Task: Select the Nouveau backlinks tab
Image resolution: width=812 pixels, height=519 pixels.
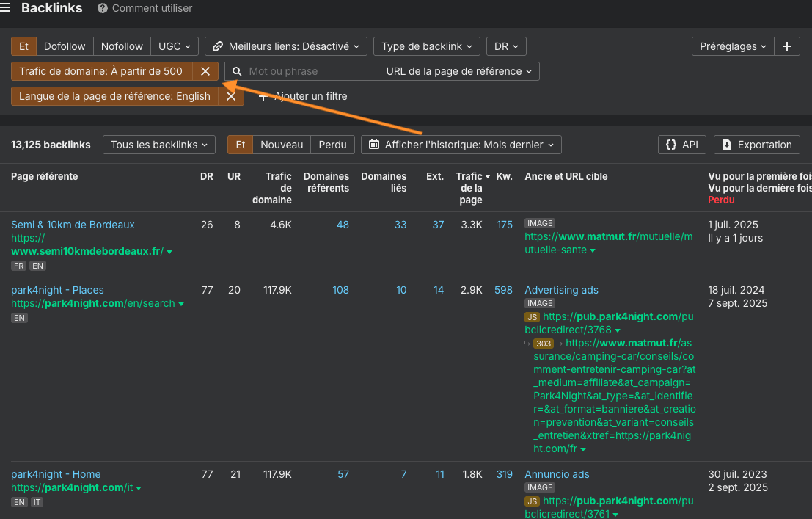Action: tap(282, 145)
